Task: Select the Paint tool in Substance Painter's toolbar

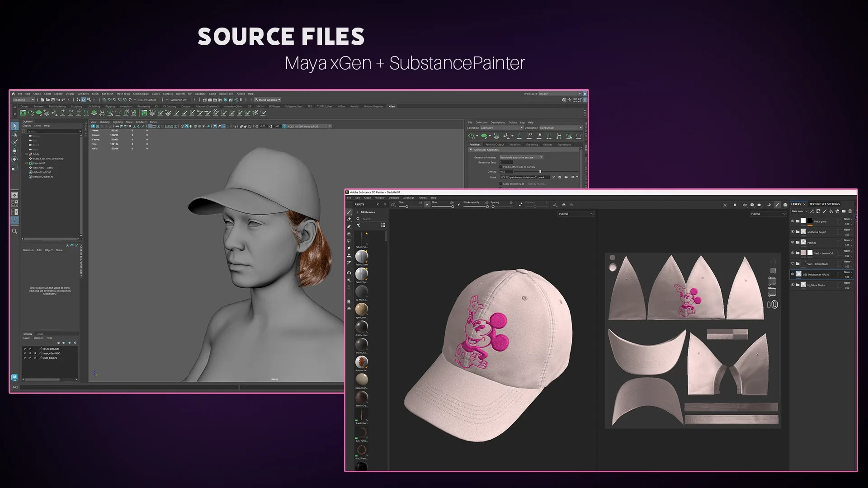Action: [349, 212]
